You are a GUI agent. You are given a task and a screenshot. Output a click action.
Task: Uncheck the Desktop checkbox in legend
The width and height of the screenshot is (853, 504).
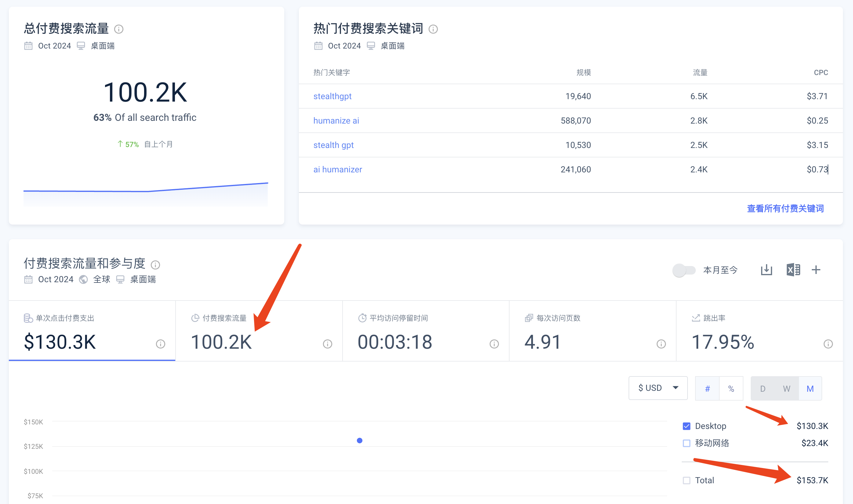[687, 426]
